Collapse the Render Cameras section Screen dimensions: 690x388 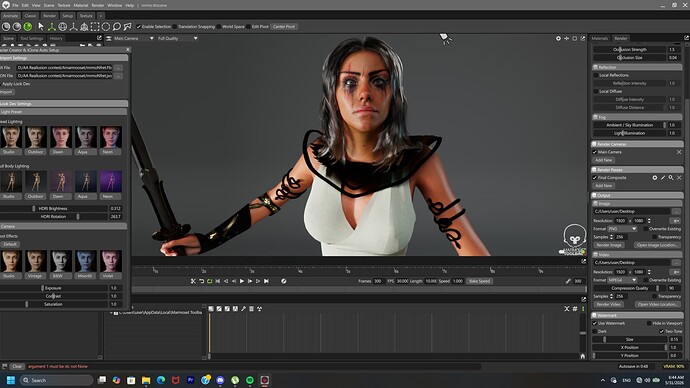click(x=594, y=144)
